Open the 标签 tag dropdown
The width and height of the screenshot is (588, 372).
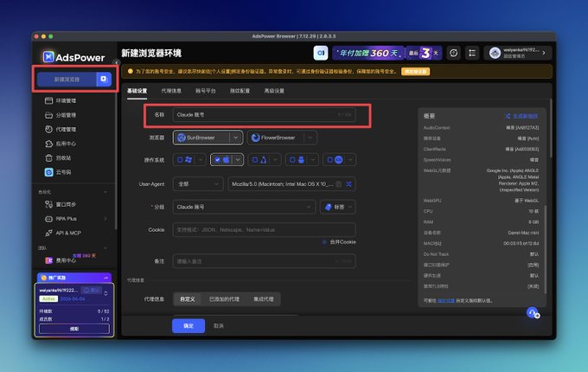click(x=338, y=207)
